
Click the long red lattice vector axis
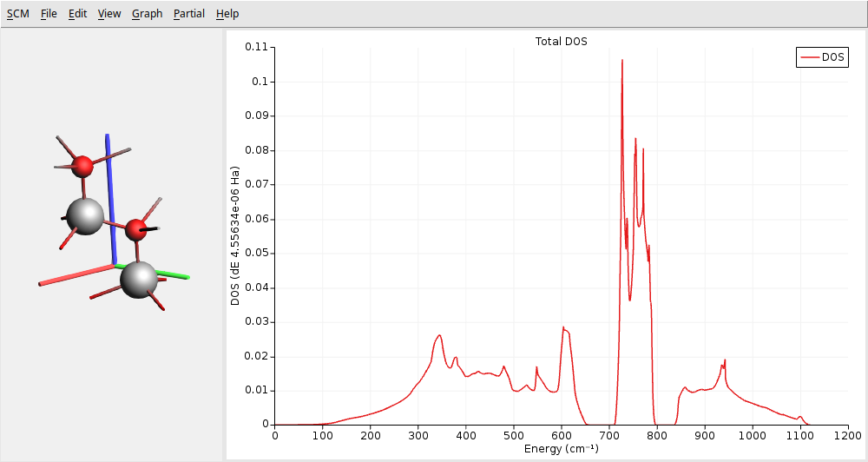[74, 275]
